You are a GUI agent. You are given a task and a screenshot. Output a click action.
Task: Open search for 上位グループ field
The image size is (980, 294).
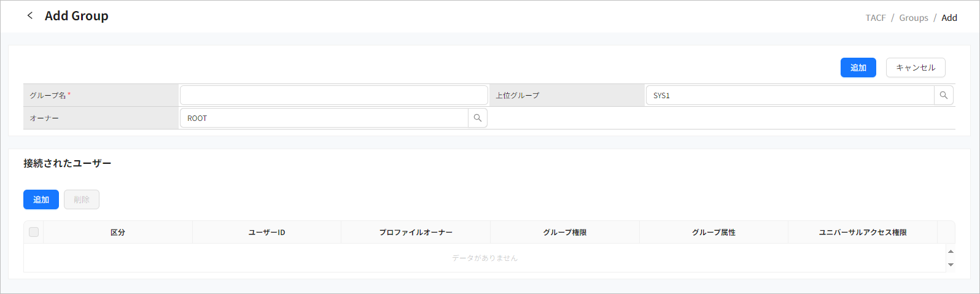pos(944,96)
